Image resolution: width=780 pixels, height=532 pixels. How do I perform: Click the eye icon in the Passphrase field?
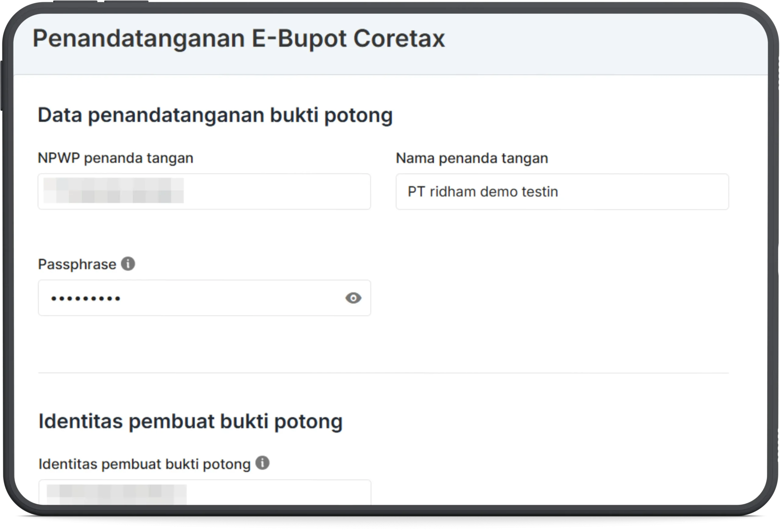(x=353, y=298)
